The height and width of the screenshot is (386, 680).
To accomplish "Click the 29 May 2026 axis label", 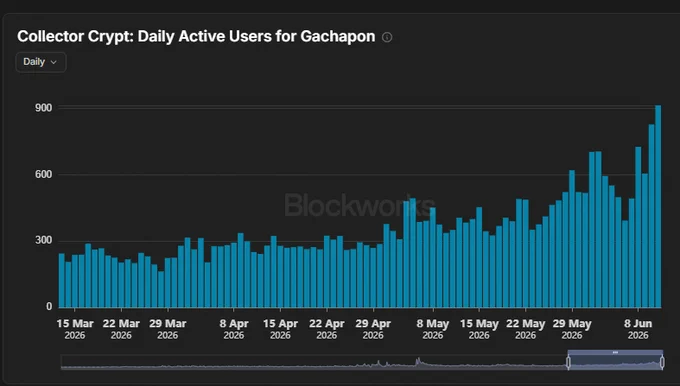I will click(x=572, y=329).
